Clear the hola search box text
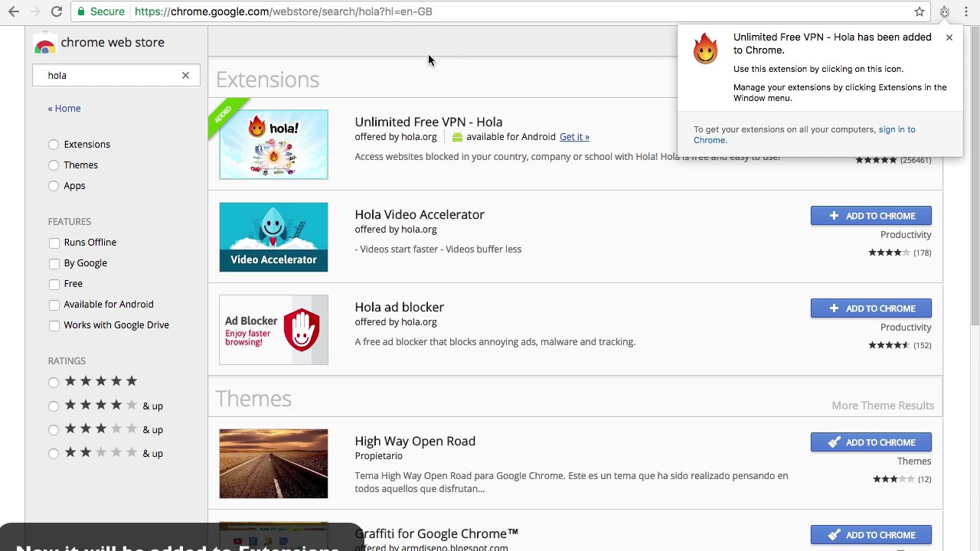980x551 pixels. pos(185,75)
